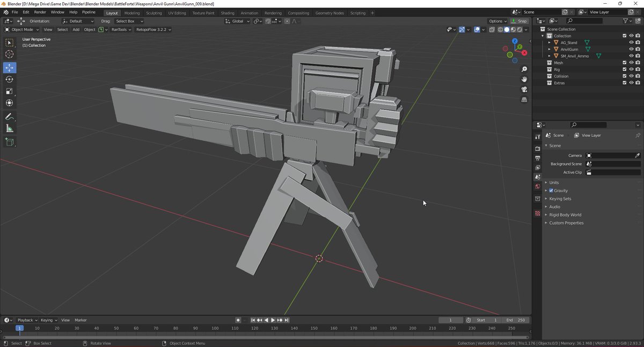
Task: Toggle the Gravity checkbox
Action: [x=551, y=191]
